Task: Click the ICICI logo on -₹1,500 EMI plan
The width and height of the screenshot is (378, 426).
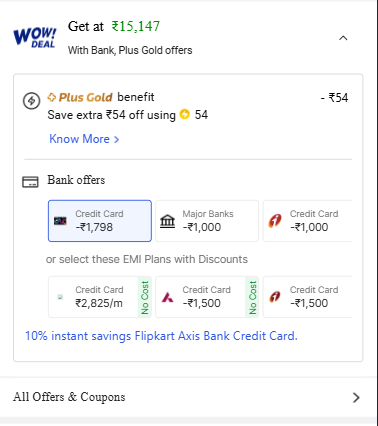Action: [x=275, y=297]
